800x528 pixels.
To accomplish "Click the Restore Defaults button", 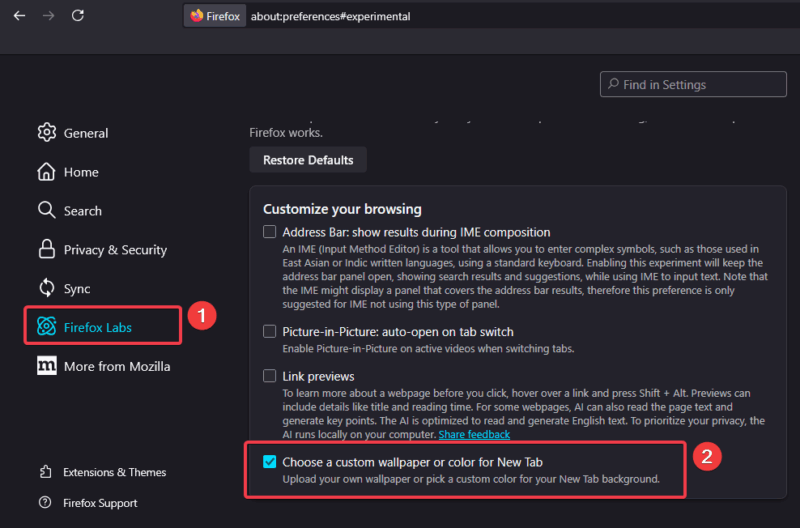I will (308, 160).
